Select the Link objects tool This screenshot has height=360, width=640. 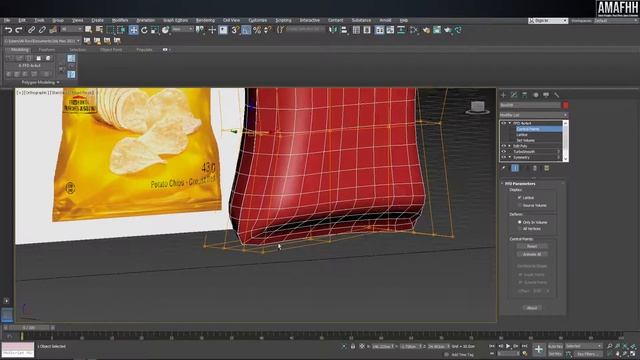[x=31, y=30]
